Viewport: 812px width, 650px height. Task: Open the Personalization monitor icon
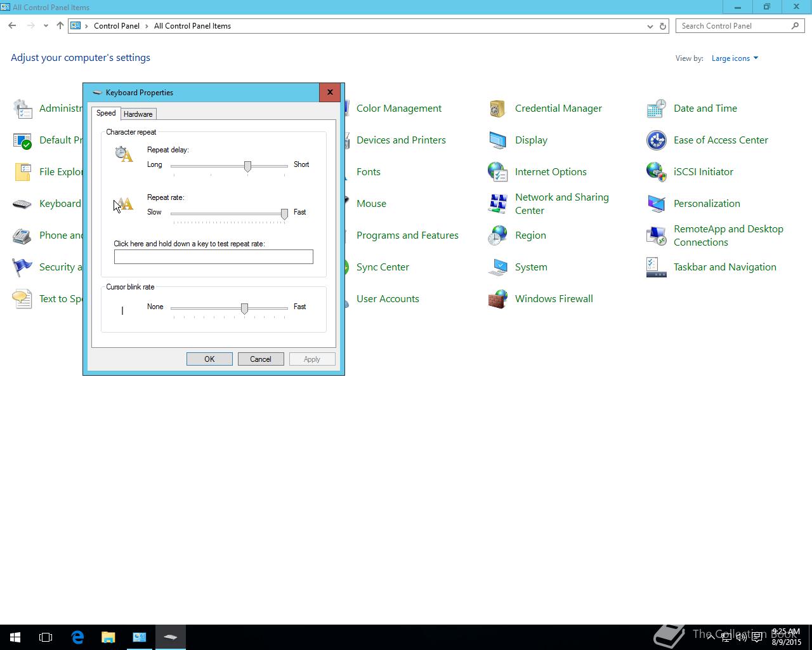656,204
